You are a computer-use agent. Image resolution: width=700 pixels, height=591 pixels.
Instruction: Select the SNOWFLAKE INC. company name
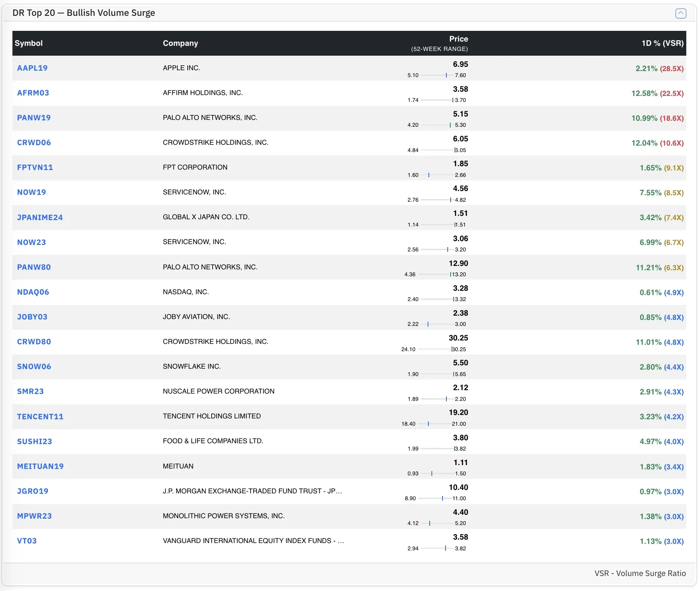[x=191, y=367]
